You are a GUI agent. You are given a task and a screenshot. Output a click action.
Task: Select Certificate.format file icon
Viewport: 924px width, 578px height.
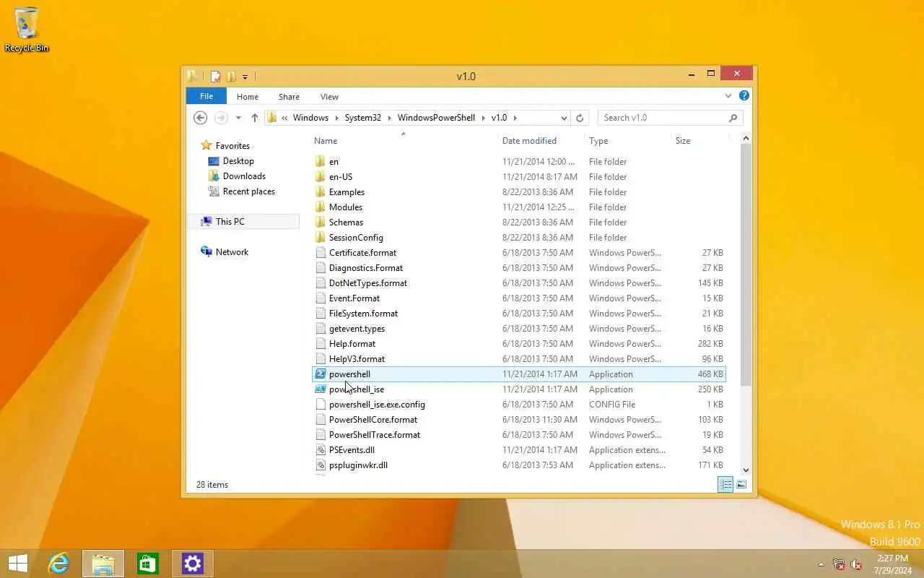coord(321,253)
